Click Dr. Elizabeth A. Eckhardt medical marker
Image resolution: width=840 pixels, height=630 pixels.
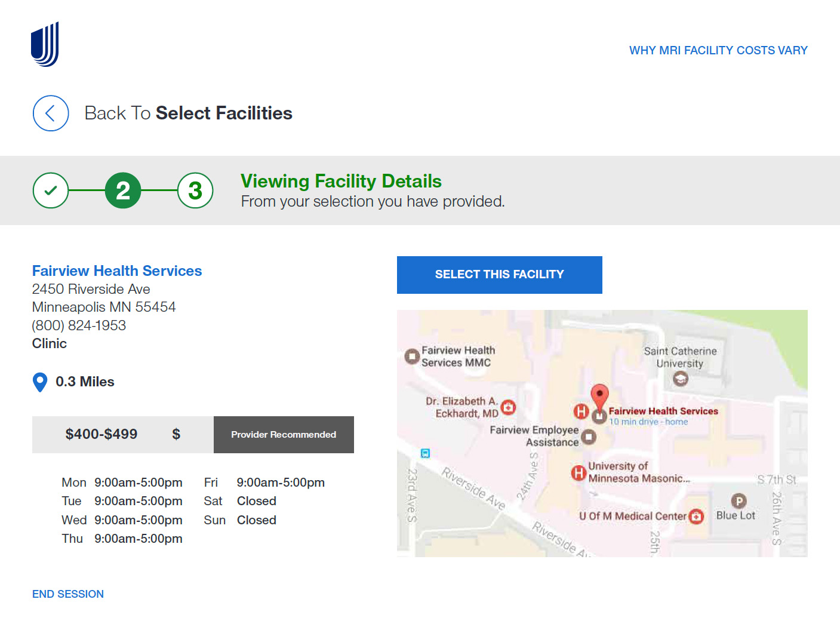coord(508,407)
